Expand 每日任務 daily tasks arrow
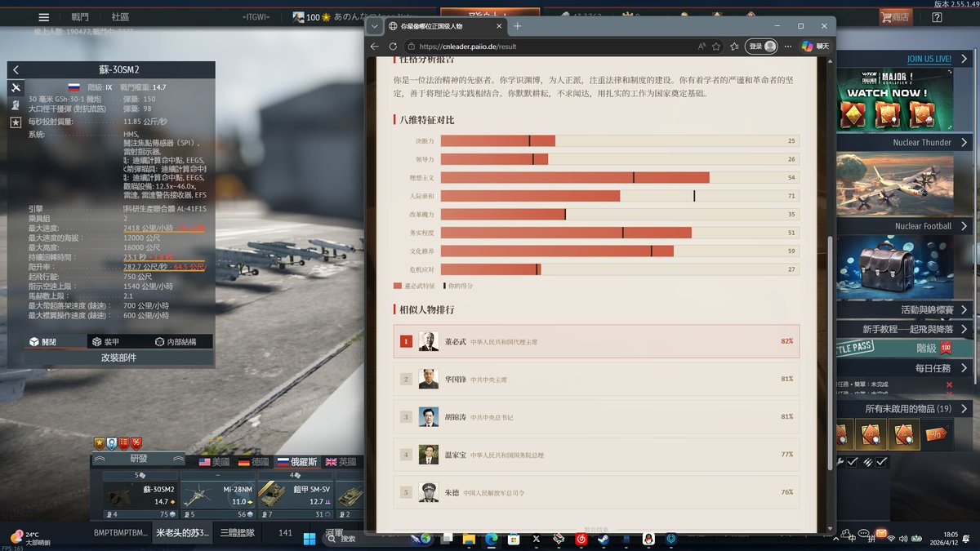Screen dimensions: 980x551 pos(964,368)
